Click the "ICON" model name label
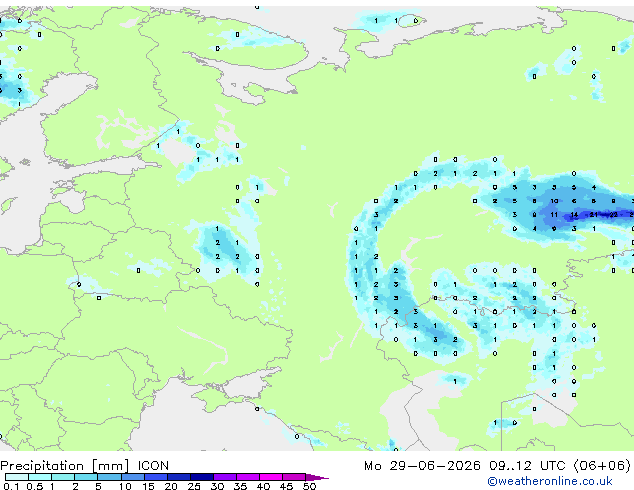634x490 pixels. click(x=153, y=466)
